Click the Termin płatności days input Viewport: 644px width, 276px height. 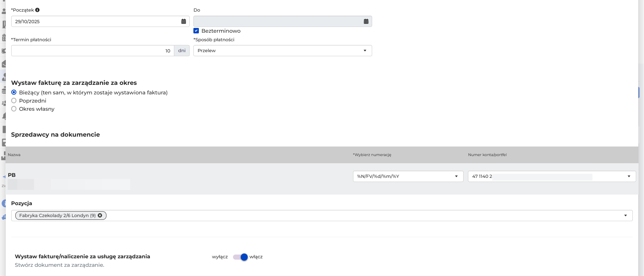93,51
